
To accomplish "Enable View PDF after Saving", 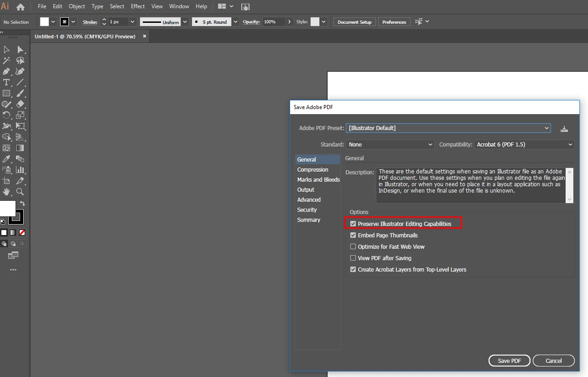I will [x=353, y=258].
